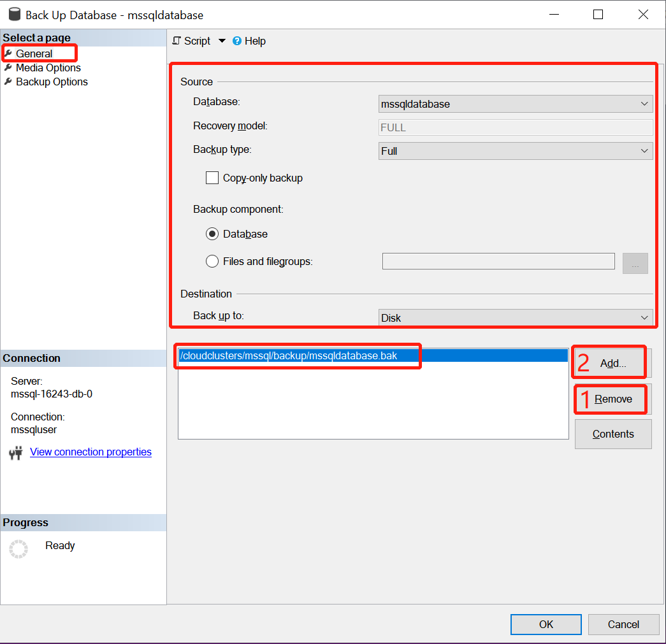666x644 pixels.
Task: Click the Remove button
Action: click(613, 399)
